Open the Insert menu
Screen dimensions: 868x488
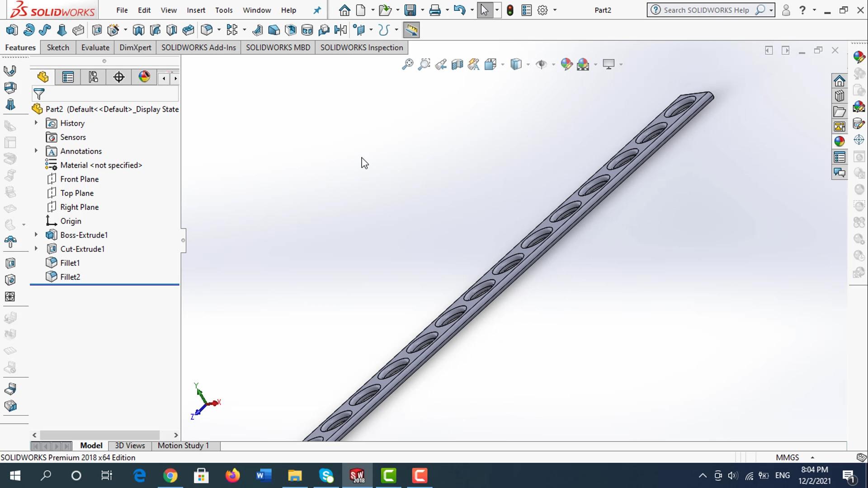pos(196,10)
